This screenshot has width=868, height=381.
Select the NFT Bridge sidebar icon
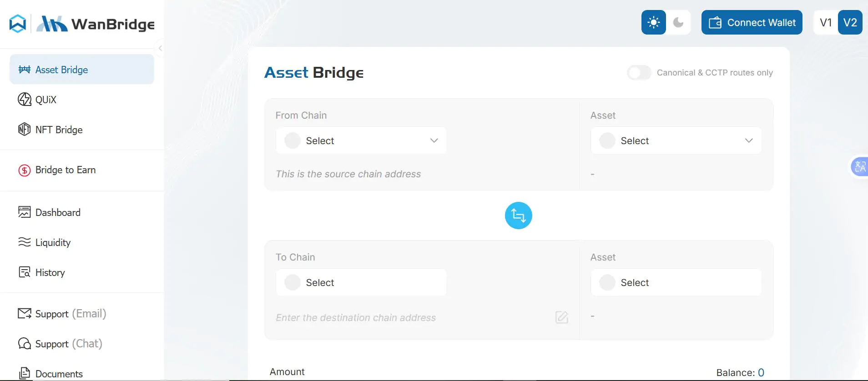tap(25, 130)
